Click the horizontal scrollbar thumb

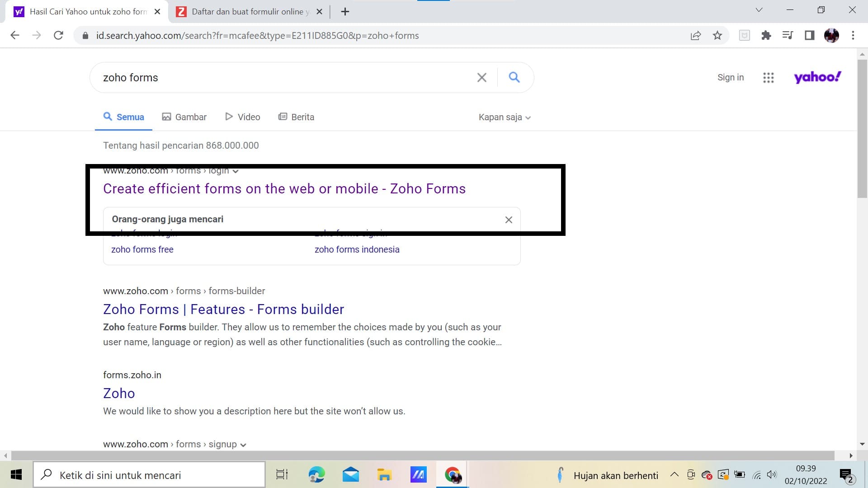pos(423,455)
